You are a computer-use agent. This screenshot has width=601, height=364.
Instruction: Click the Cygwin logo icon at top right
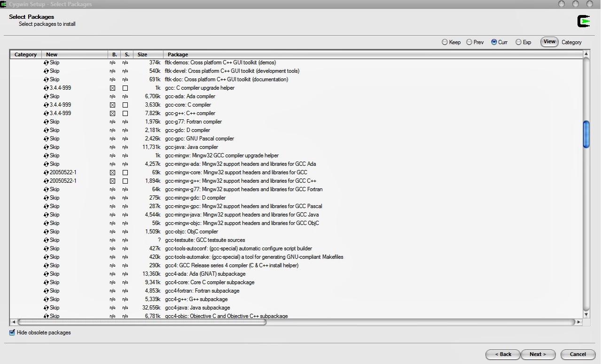584,21
